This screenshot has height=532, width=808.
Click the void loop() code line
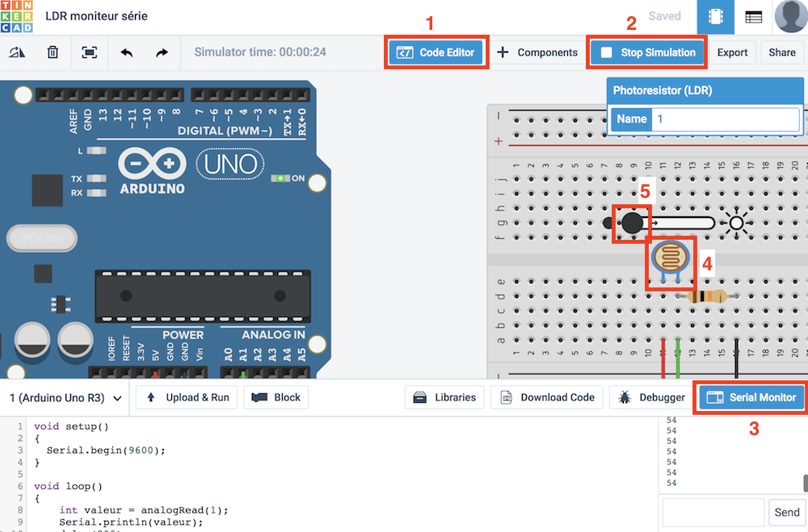69,486
